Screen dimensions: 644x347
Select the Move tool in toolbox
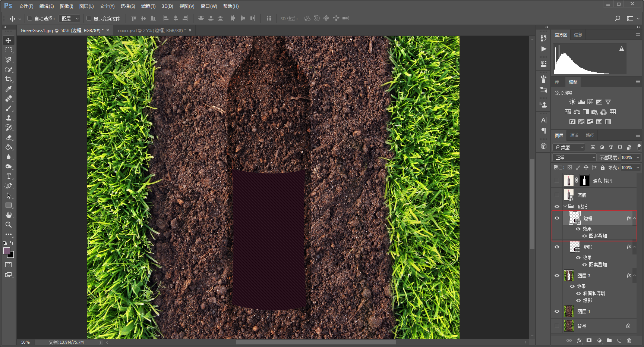click(x=9, y=40)
